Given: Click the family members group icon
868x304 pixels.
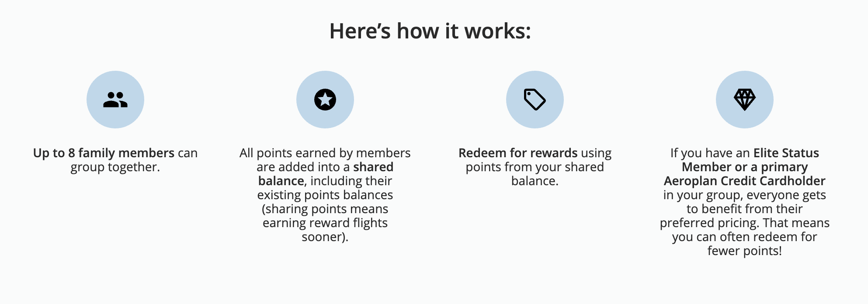Looking at the screenshot, I should point(115,100).
